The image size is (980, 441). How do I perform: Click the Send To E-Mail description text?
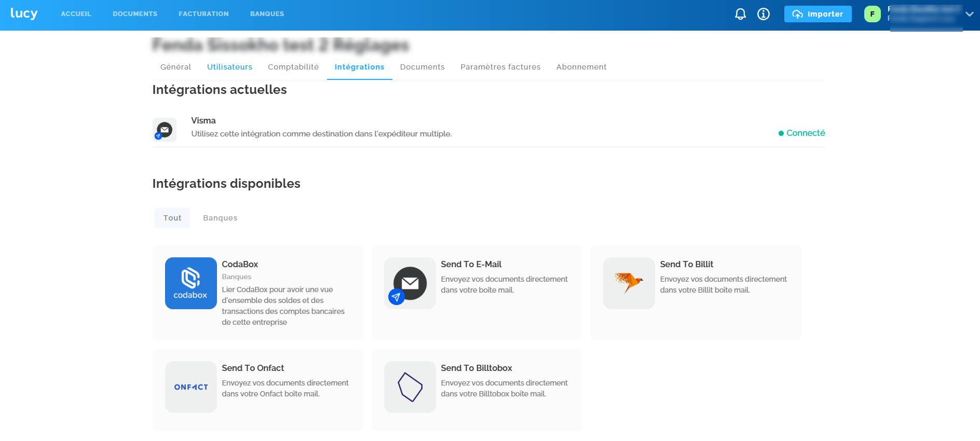pos(505,284)
